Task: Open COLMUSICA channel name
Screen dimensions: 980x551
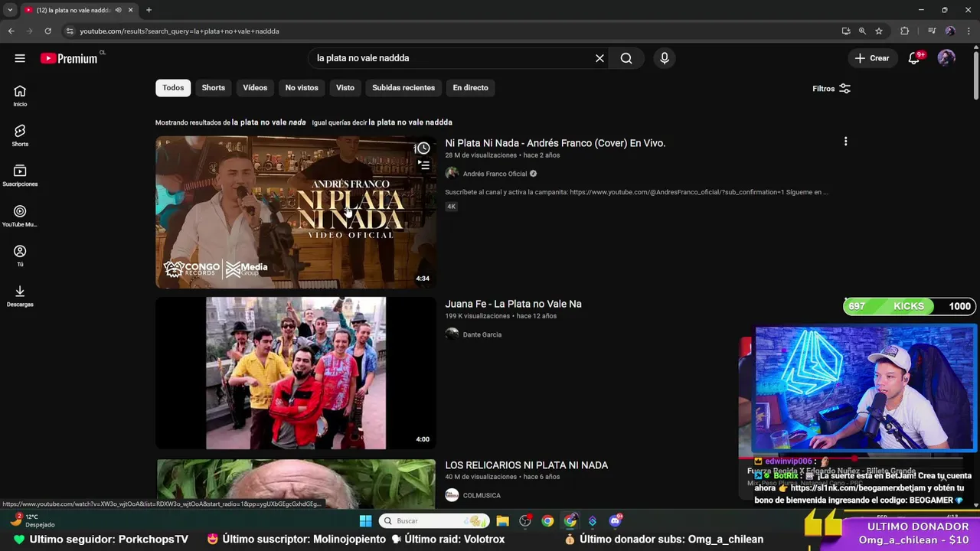Action: pyautogui.click(x=482, y=495)
